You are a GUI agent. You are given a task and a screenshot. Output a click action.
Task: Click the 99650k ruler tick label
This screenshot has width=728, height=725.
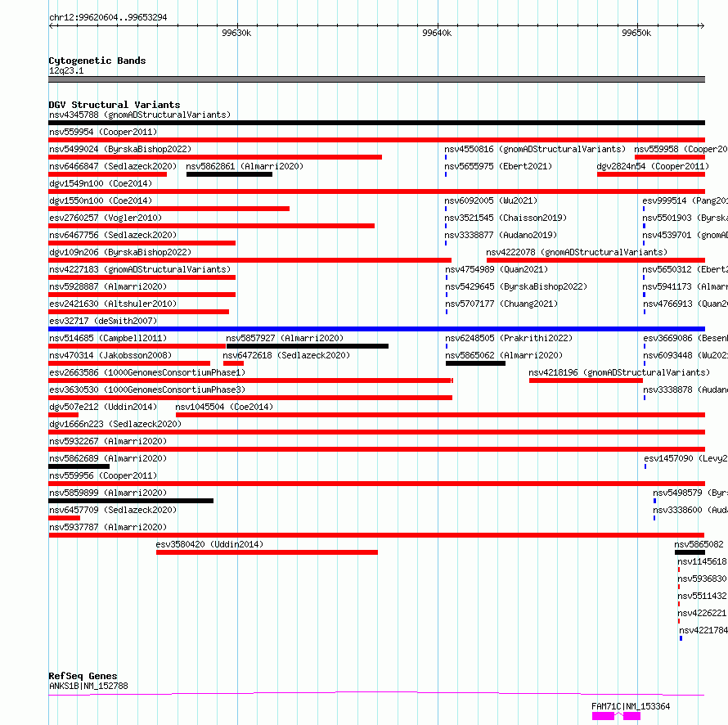[636, 33]
